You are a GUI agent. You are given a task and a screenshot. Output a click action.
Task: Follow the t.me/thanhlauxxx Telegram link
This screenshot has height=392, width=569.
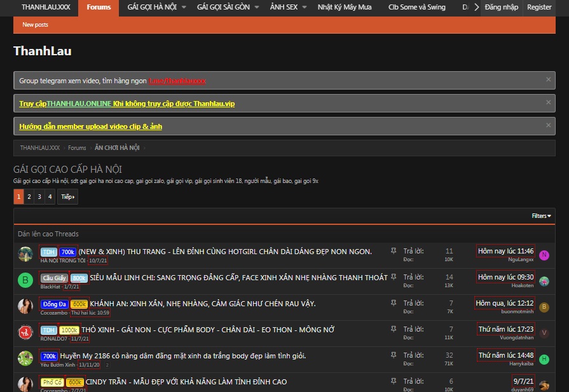[177, 81]
